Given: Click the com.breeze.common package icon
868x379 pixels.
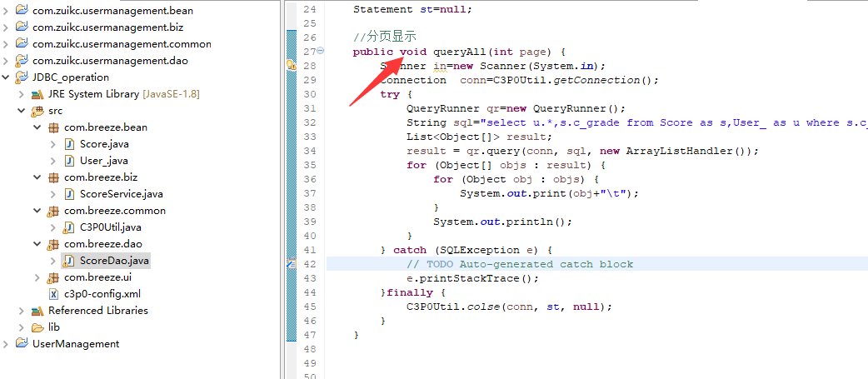Looking at the screenshot, I should coord(53,210).
